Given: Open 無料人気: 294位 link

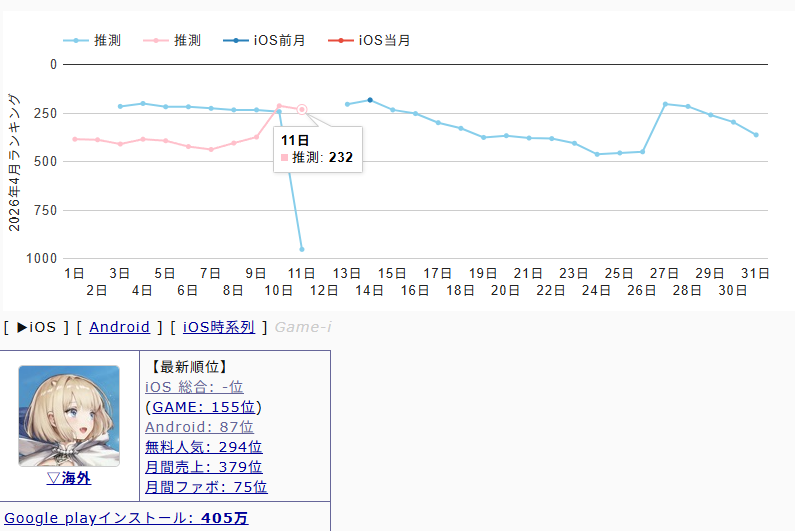Looking at the screenshot, I should [204, 447].
